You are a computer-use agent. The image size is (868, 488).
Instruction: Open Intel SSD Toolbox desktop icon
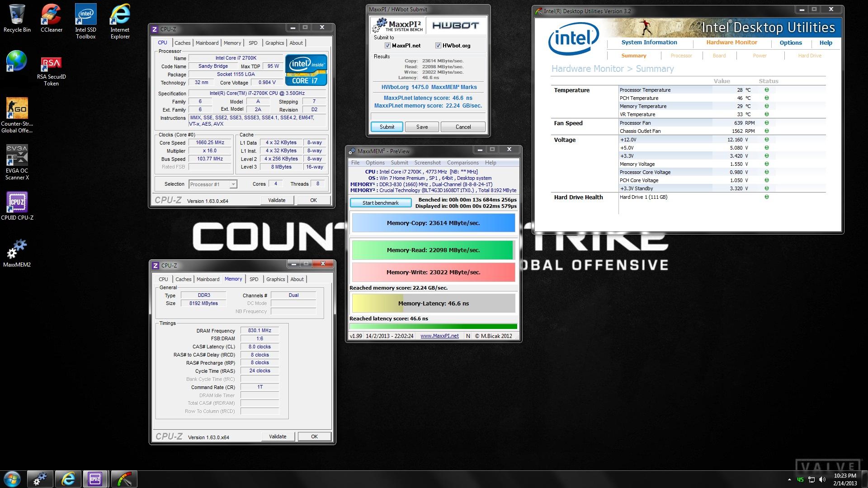click(x=86, y=21)
